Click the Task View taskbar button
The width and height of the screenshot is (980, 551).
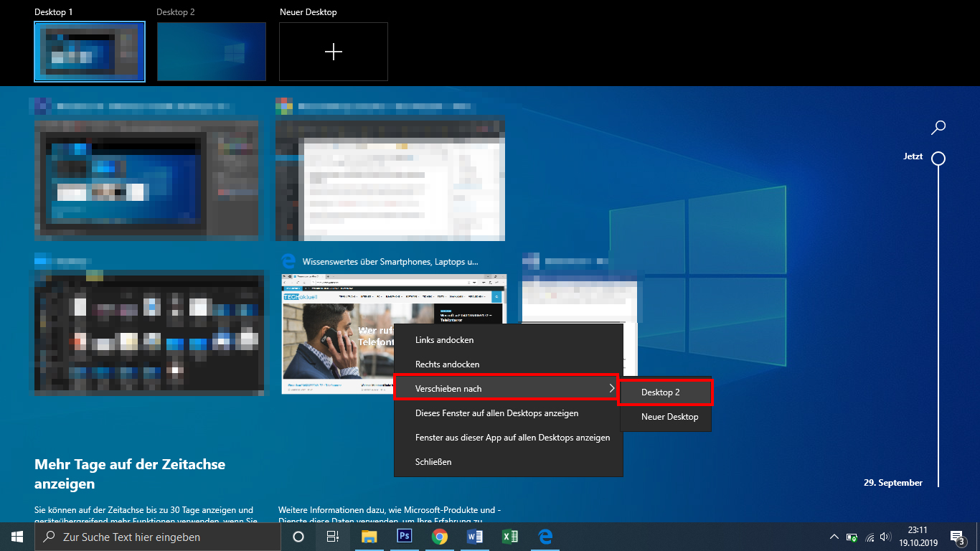333,537
